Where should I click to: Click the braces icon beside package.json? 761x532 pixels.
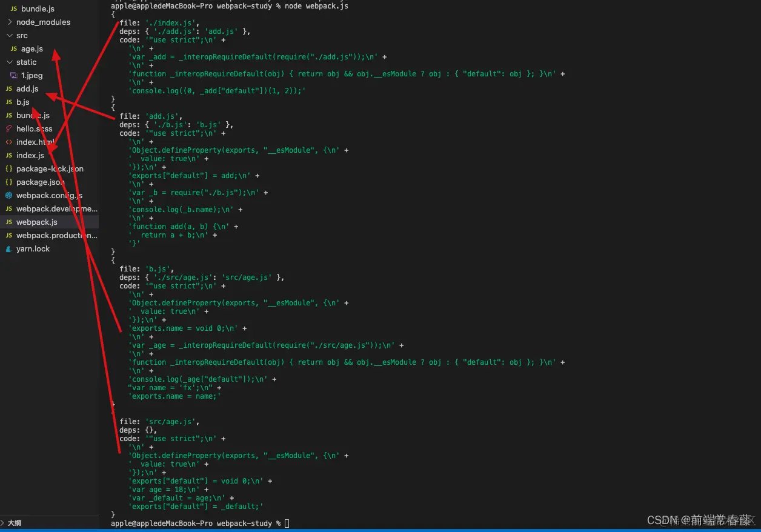tap(9, 182)
